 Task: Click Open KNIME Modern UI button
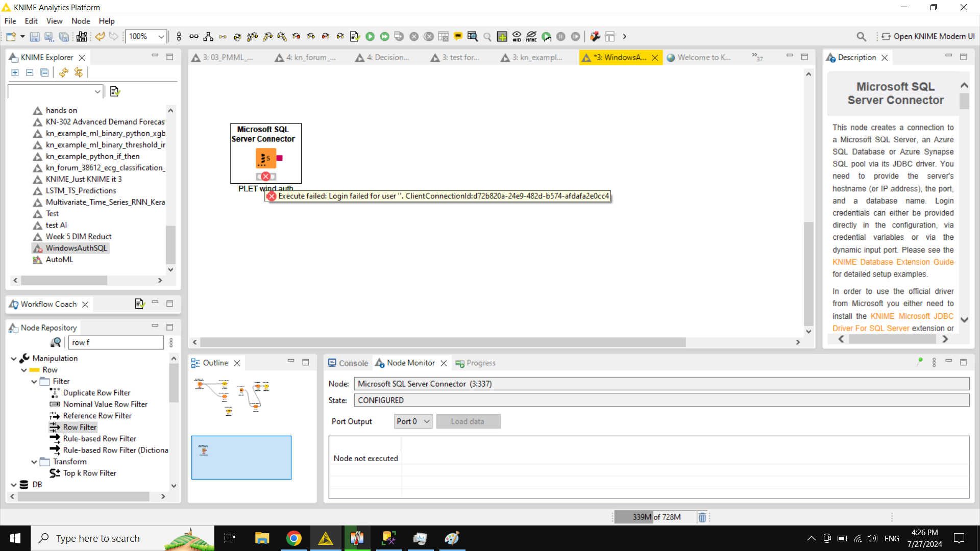click(x=928, y=36)
